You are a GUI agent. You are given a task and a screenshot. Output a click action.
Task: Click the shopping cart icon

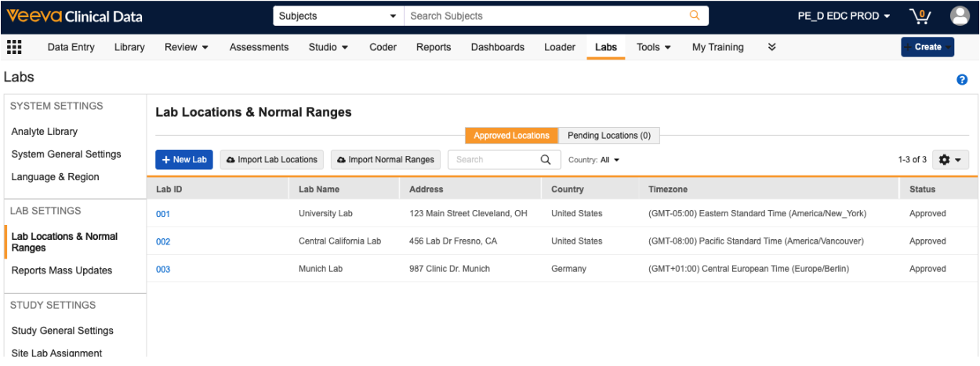[920, 16]
